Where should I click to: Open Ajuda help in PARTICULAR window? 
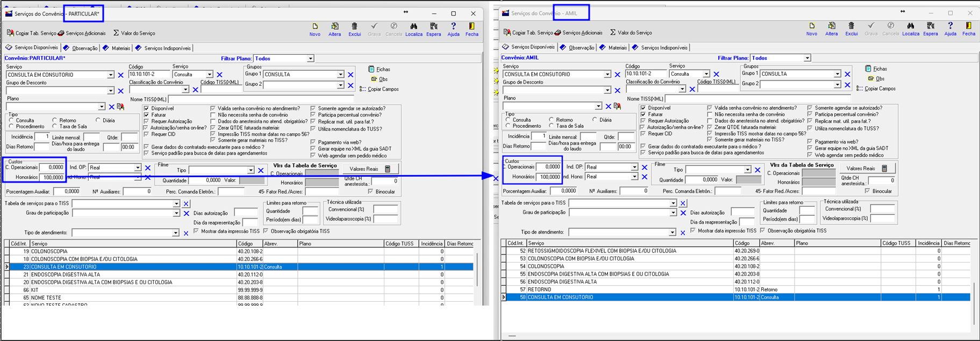coord(453,30)
